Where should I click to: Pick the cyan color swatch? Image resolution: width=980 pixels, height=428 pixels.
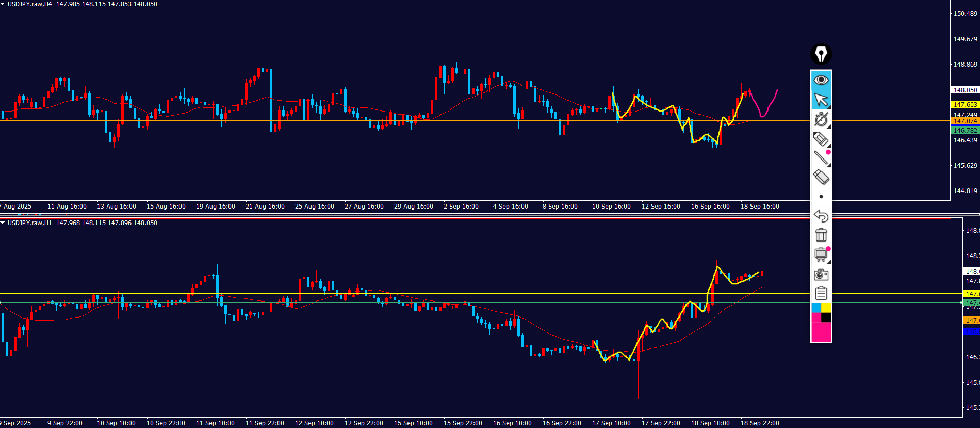tap(816, 308)
